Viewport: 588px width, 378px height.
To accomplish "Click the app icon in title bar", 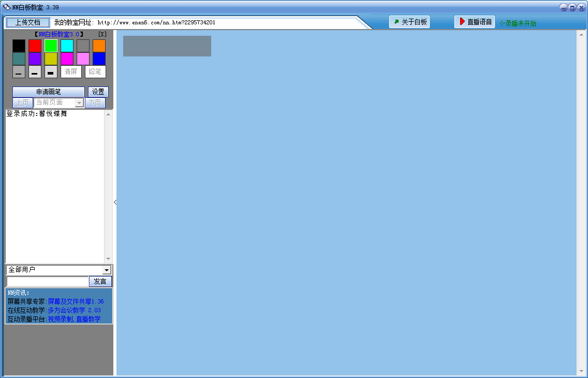I will click(6, 7).
